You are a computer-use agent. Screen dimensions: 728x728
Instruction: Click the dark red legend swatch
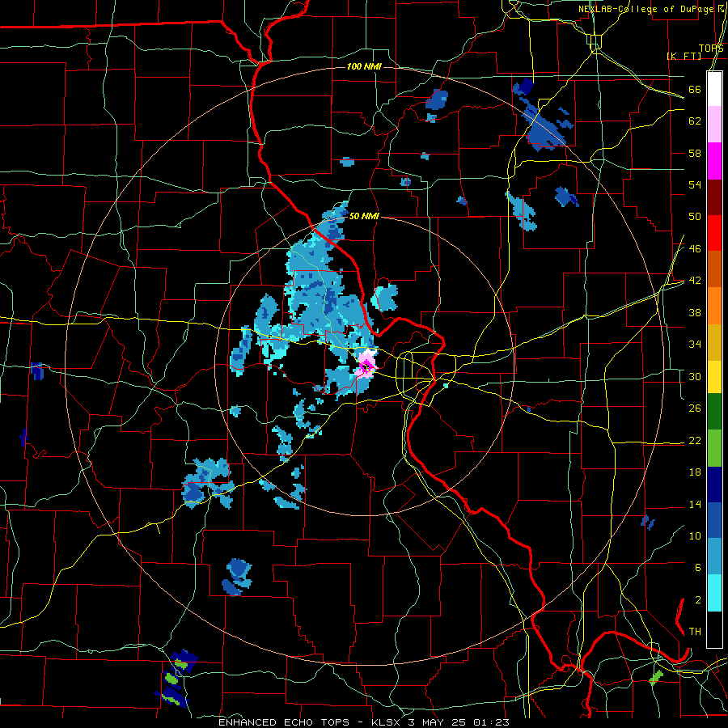coord(714,197)
